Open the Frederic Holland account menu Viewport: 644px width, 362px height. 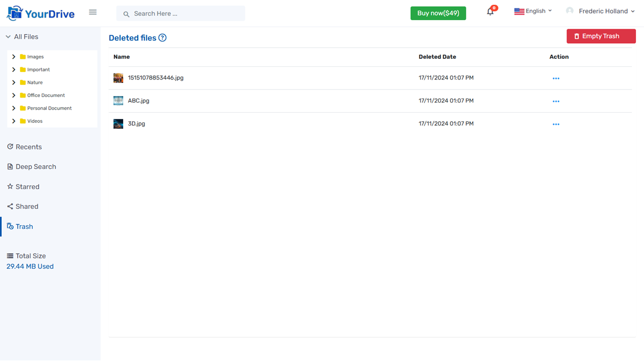(600, 11)
